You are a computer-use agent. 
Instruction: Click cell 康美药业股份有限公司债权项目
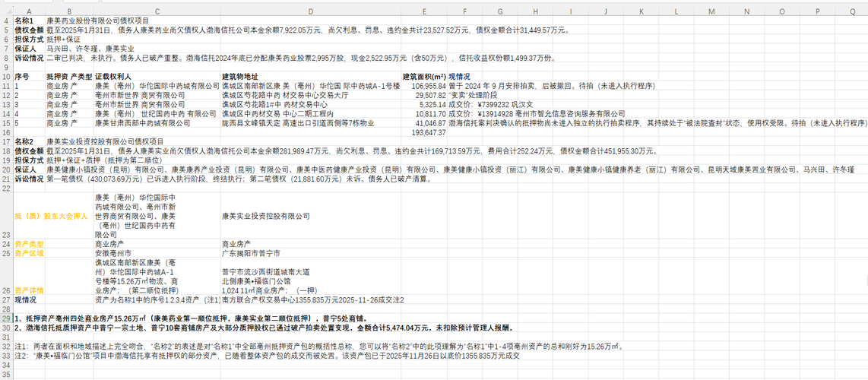97,21
